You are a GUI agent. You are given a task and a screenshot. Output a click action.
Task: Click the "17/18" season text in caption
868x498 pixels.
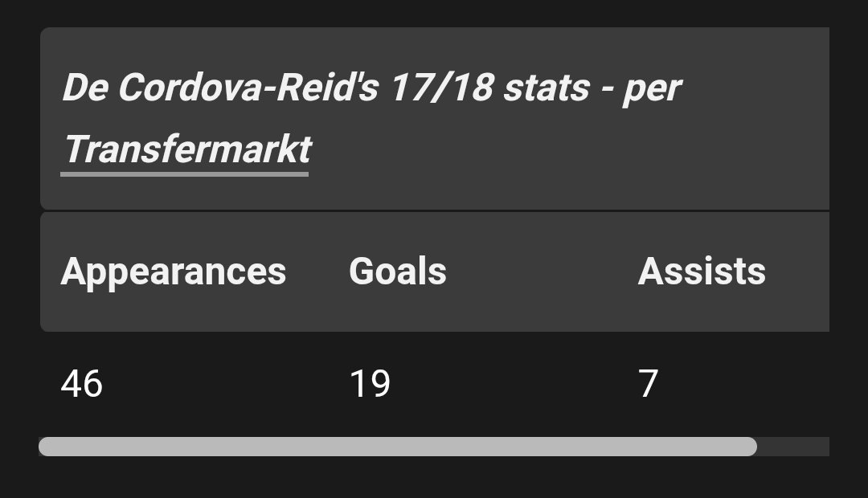[x=440, y=88]
